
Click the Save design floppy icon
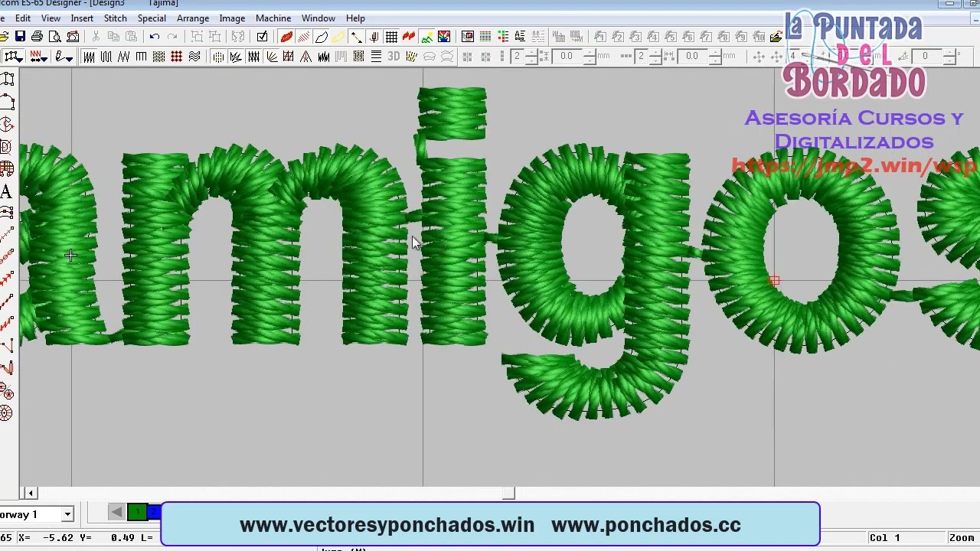pyautogui.click(x=20, y=37)
